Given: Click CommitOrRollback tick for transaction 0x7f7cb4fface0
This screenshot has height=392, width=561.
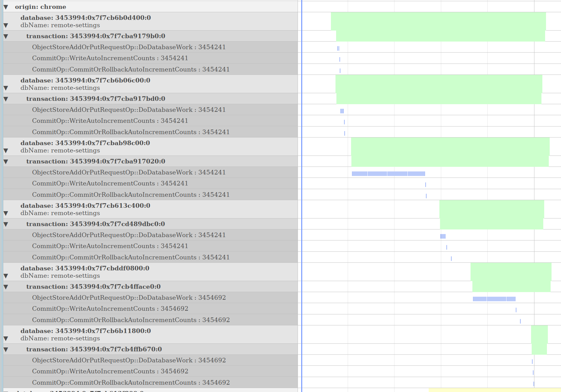Looking at the screenshot, I should coord(520,321).
